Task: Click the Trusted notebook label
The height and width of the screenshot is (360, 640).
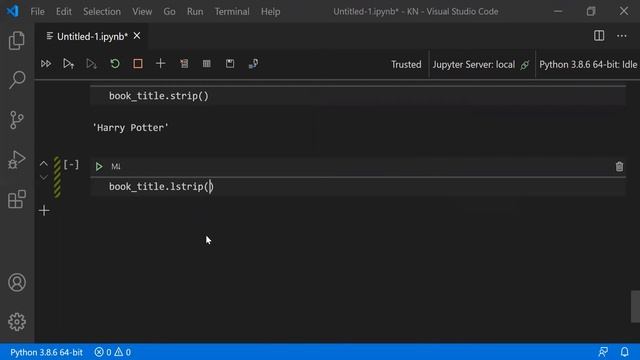Action: 406,64
